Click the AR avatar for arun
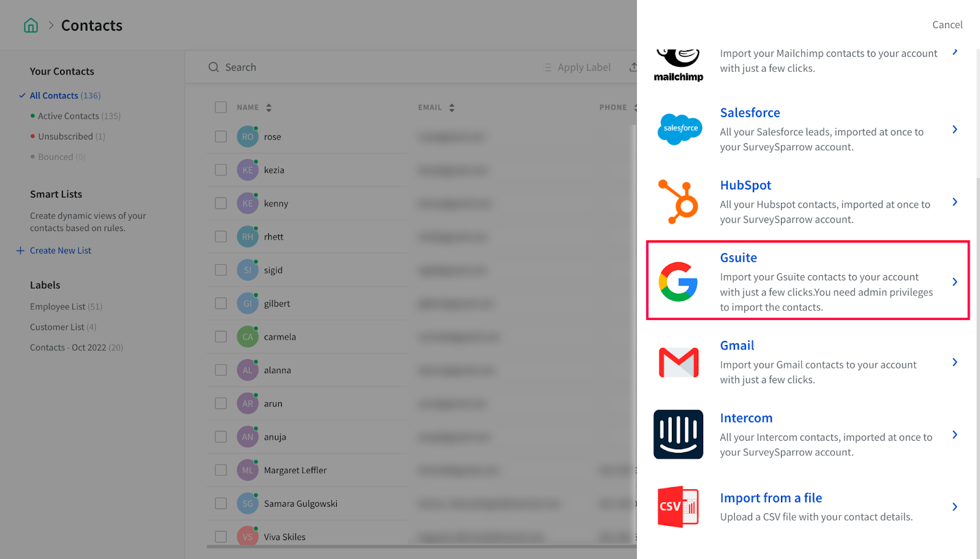 [x=247, y=403]
